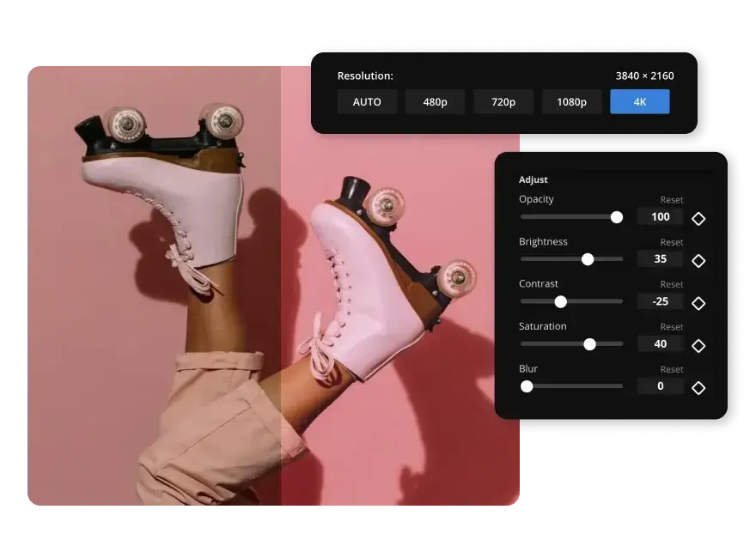Select the AUTO resolution option
Image resolution: width=756 pixels, height=558 pixels.
coord(367,101)
